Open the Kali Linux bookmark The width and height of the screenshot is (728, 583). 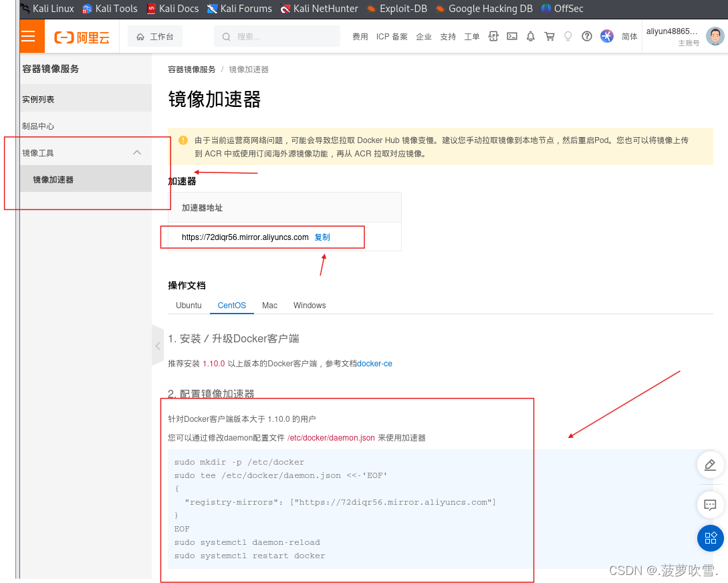(x=47, y=8)
